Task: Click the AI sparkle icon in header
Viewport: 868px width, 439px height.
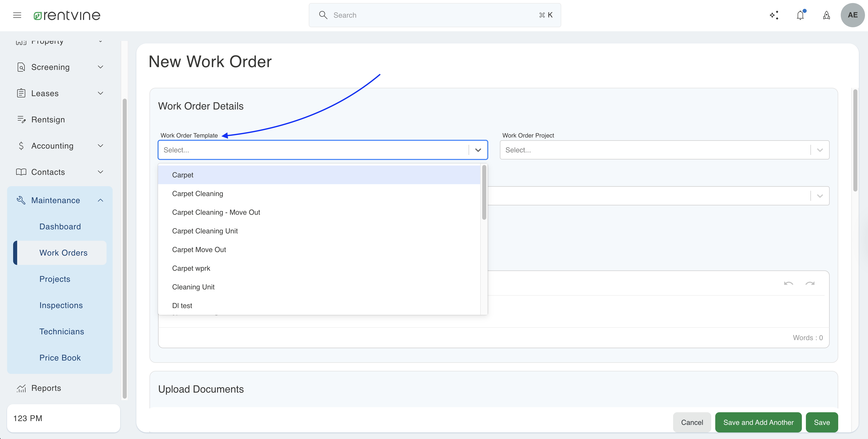Action: [x=774, y=15]
